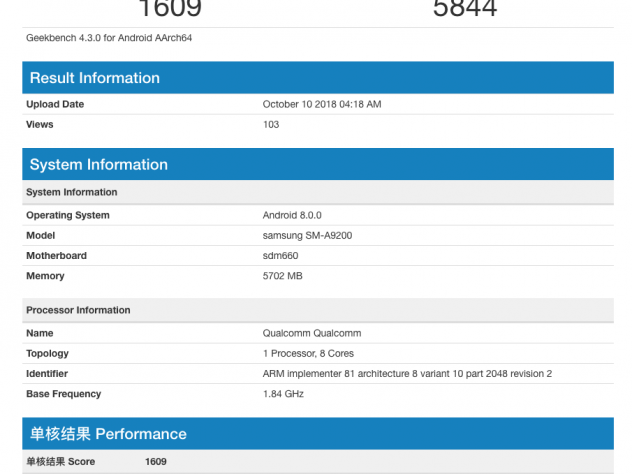Click the Result Information section header
Image resolution: width=632 pixels, height=474 pixels.
(x=95, y=78)
